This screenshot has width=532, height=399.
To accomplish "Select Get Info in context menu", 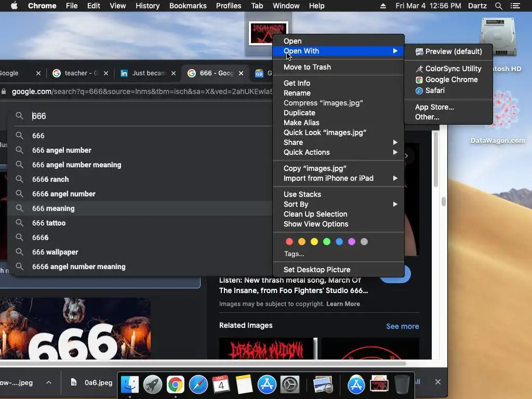I will 339,83.
